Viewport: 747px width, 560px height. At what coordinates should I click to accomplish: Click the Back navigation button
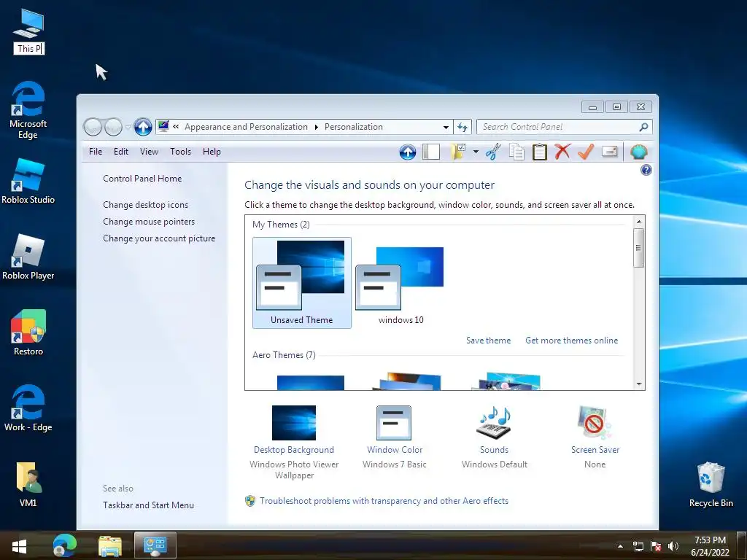[93, 127]
